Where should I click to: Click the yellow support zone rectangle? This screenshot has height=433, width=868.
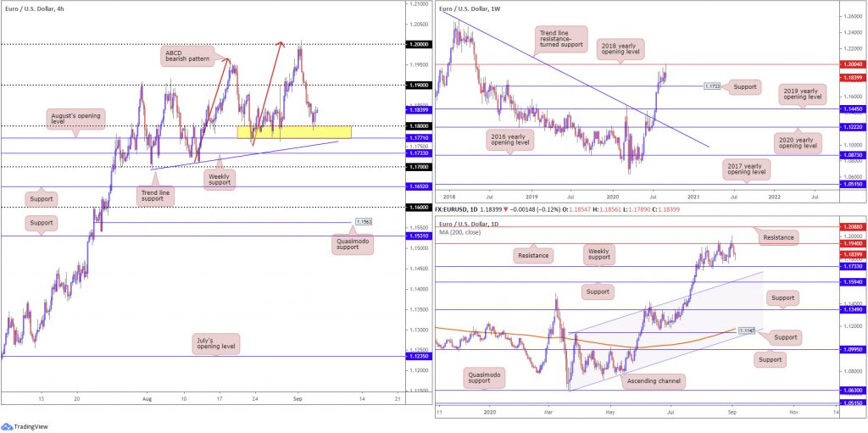coord(294,132)
